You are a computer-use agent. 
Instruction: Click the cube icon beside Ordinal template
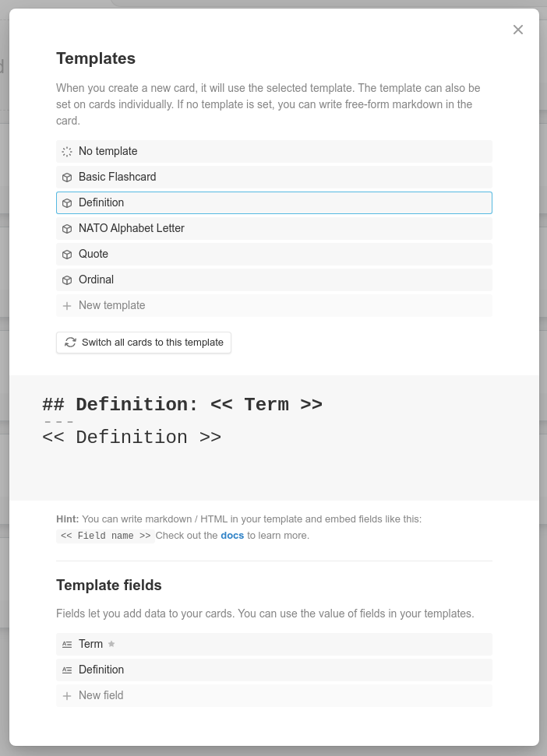pos(67,280)
